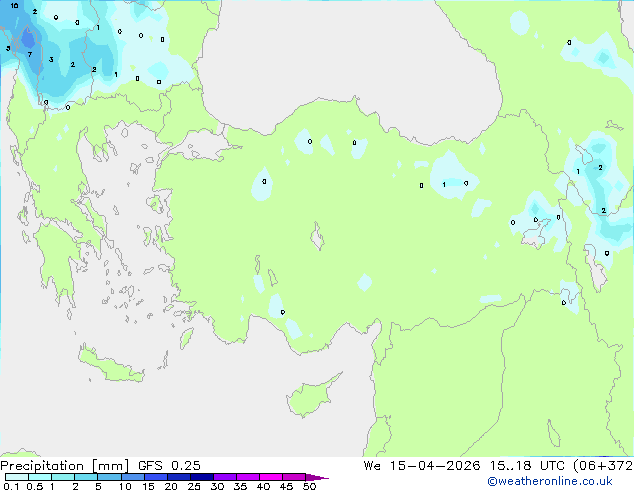Click the legend label '0.5'

[34, 486]
